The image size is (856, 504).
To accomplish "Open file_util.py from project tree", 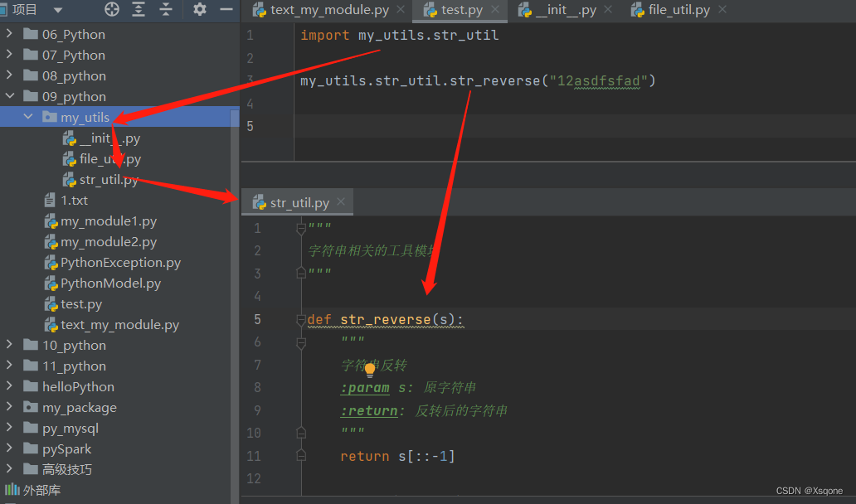I will pos(110,159).
